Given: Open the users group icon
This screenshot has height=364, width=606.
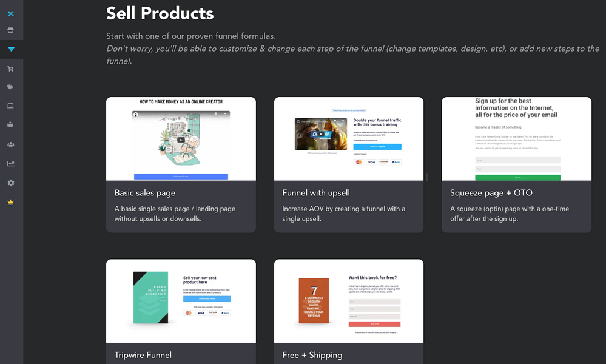Looking at the screenshot, I should point(11,144).
